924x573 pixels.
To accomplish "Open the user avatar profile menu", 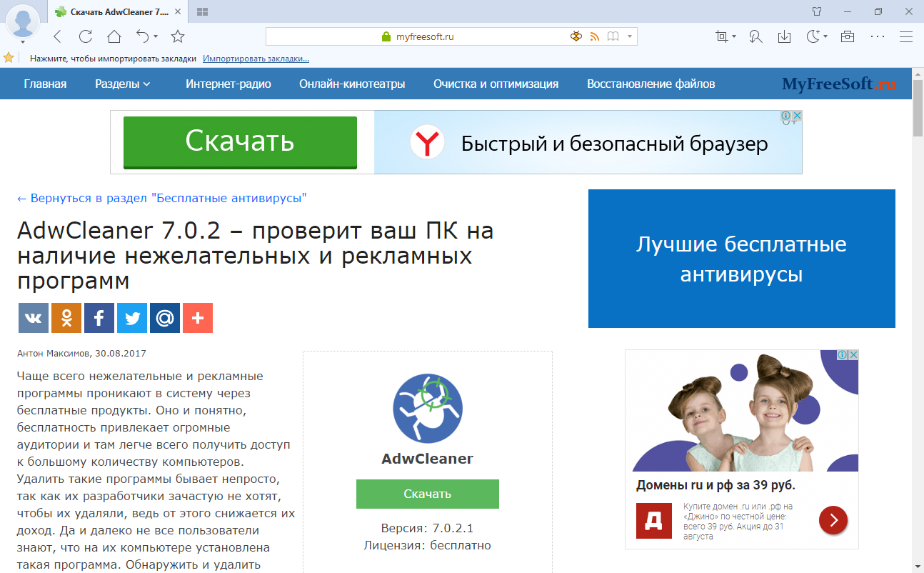I will click(23, 21).
